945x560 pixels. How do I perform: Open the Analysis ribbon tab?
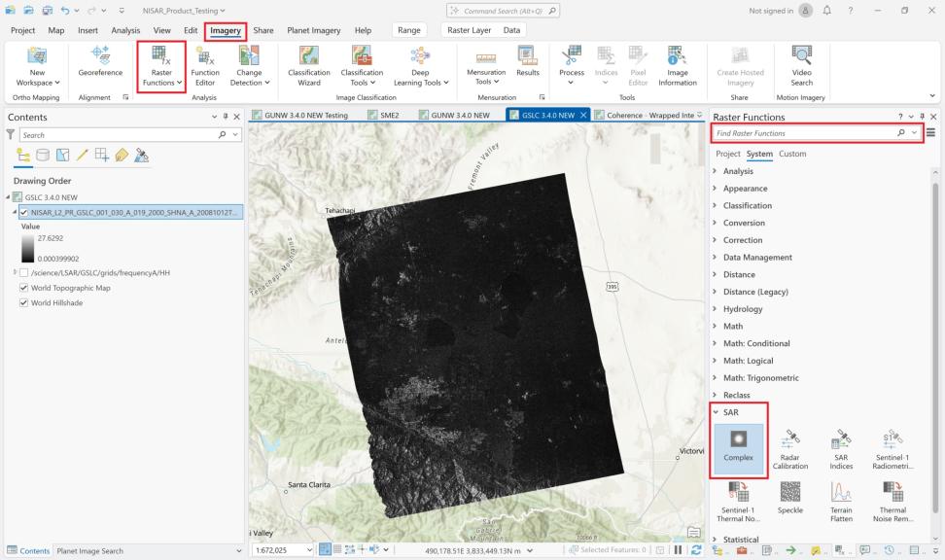(x=125, y=30)
